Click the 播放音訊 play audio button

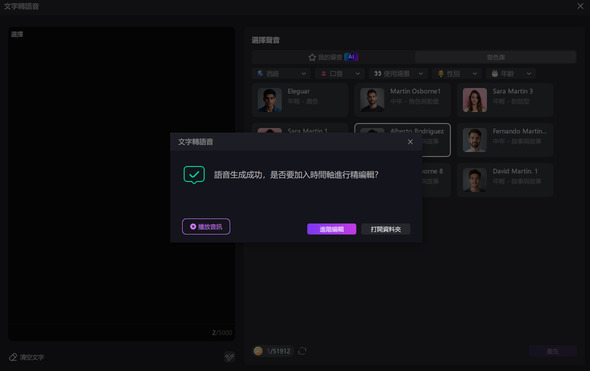point(206,227)
